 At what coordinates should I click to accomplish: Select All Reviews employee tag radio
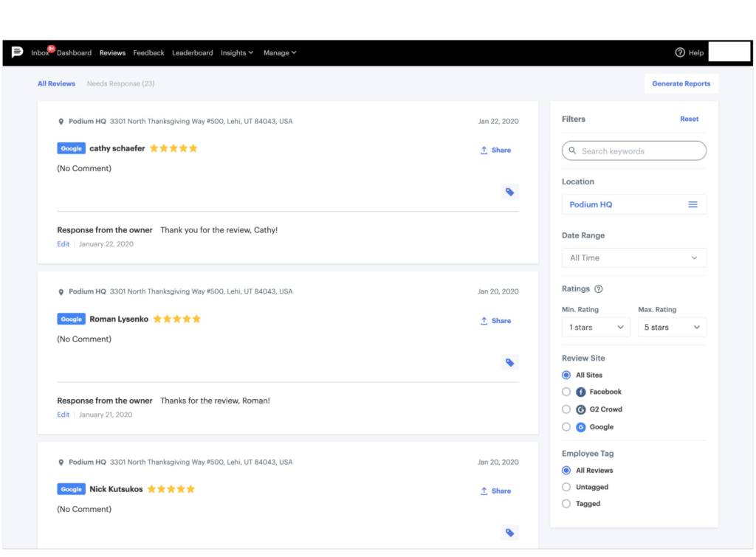pos(566,470)
